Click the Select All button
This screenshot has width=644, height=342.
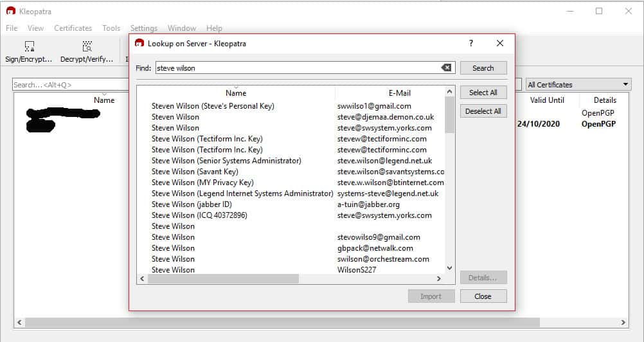pyautogui.click(x=483, y=93)
